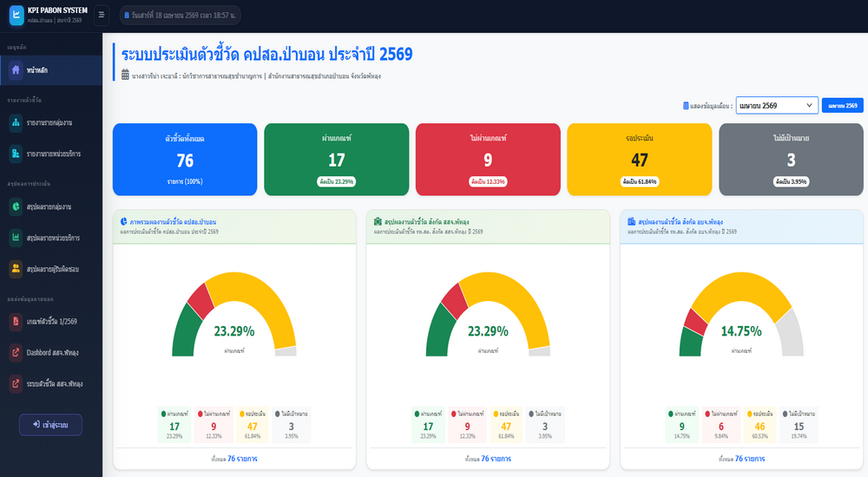Click the KPI PABON SYSTEM logo icon
The height and width of the screenshot is (477, 868).
point(16,15)
